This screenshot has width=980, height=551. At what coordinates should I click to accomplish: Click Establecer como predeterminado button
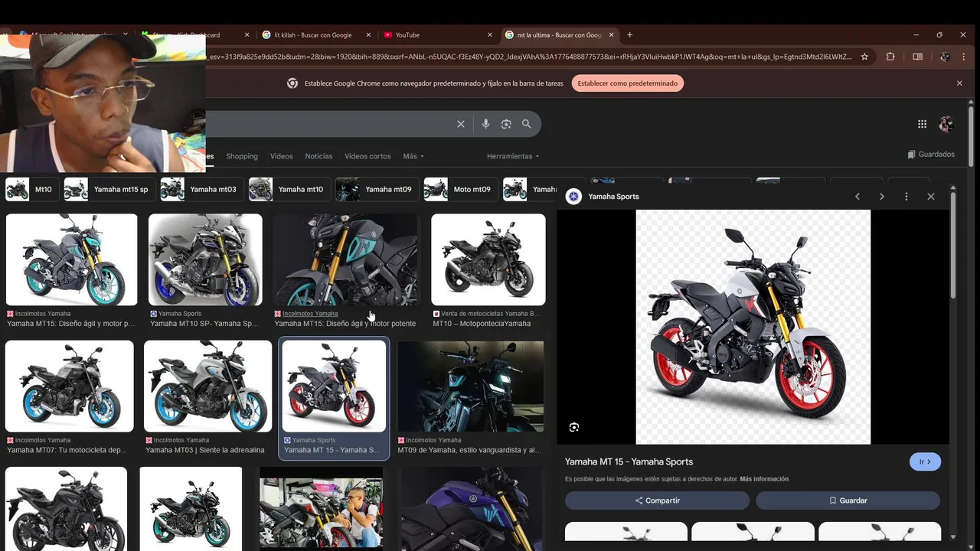click(628, 83)
